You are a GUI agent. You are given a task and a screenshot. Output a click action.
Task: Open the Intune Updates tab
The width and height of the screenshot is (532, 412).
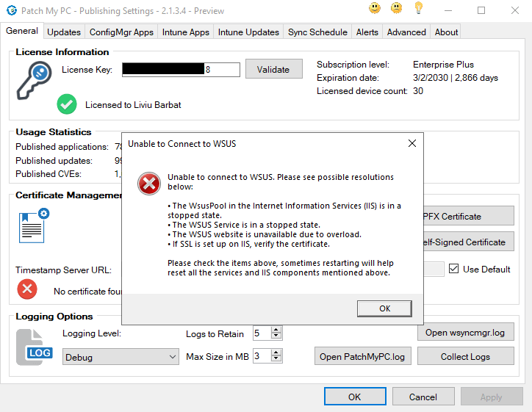(x=248, y=32)
